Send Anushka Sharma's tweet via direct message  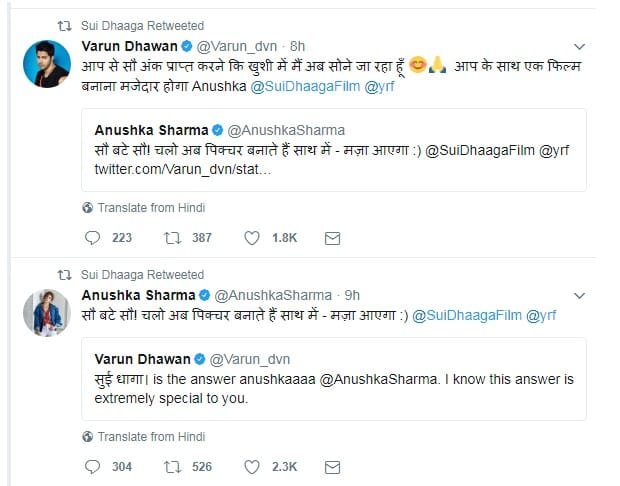[333, 466]
